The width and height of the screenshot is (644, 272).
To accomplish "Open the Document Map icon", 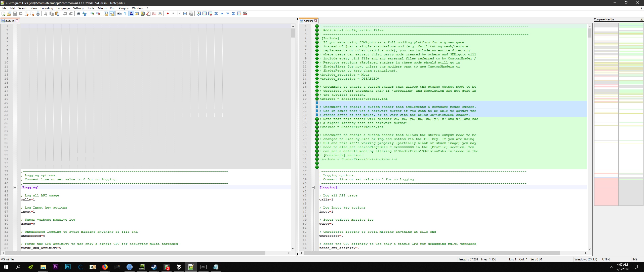I will [143, 14].
